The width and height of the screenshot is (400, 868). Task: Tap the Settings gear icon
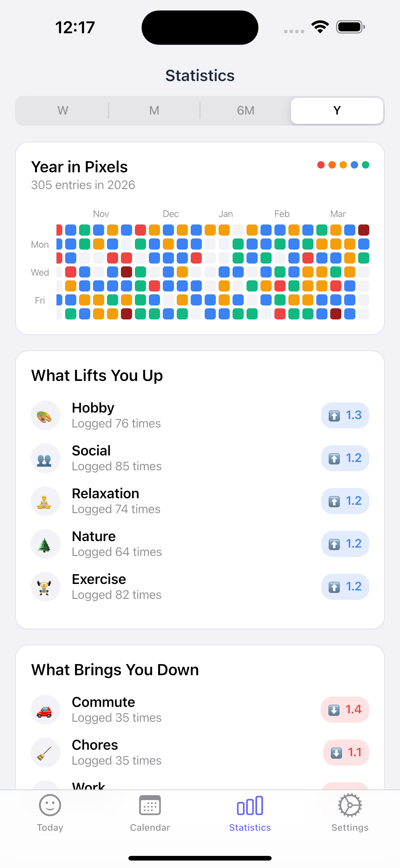tap(349, 805)
